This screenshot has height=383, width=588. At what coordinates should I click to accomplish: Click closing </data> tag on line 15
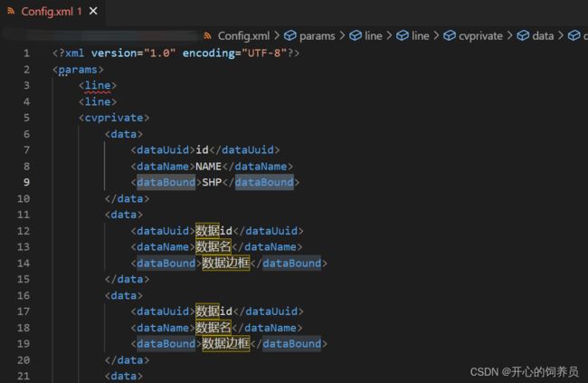[128, 280]
